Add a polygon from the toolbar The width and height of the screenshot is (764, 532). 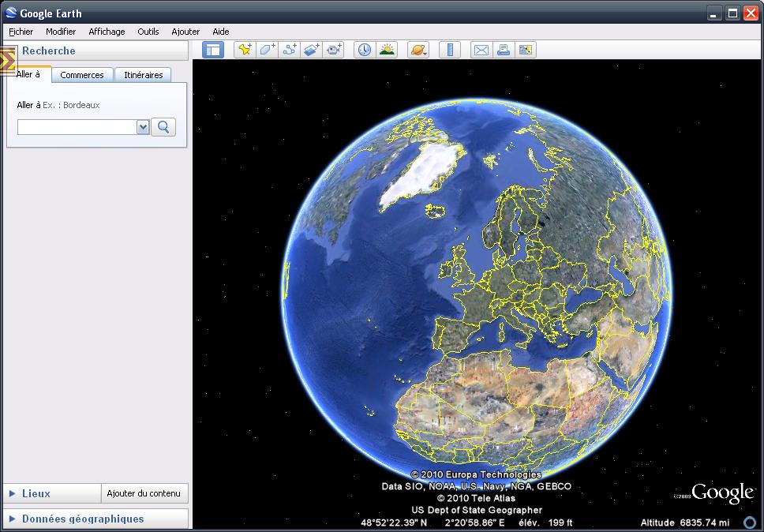click(267, 50)
